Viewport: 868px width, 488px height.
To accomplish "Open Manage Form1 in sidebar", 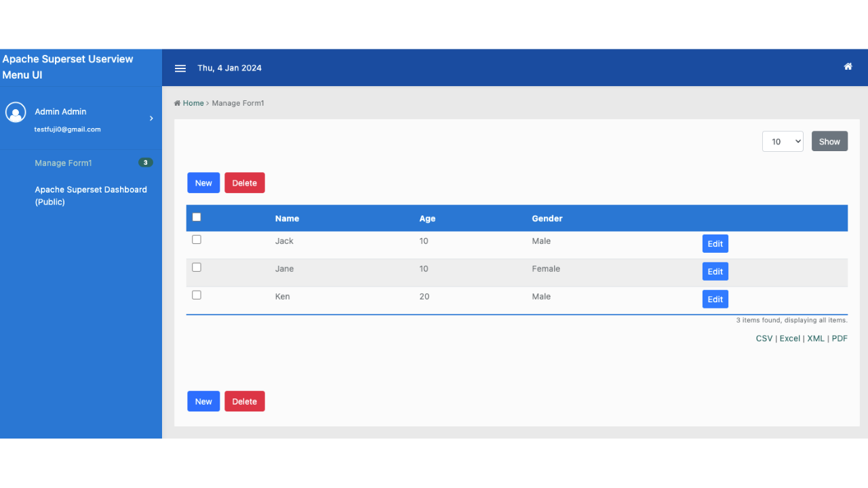I will coord(63,163).
